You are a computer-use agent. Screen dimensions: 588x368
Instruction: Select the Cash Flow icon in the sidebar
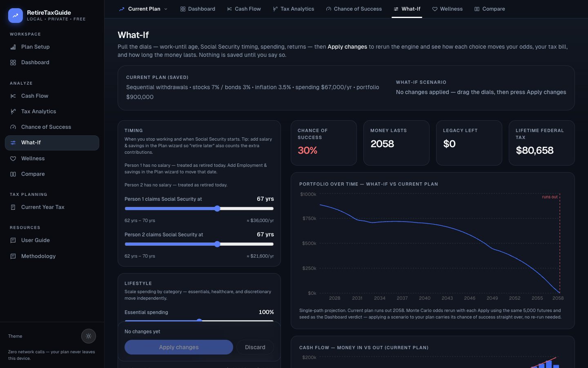coord(13,96)
